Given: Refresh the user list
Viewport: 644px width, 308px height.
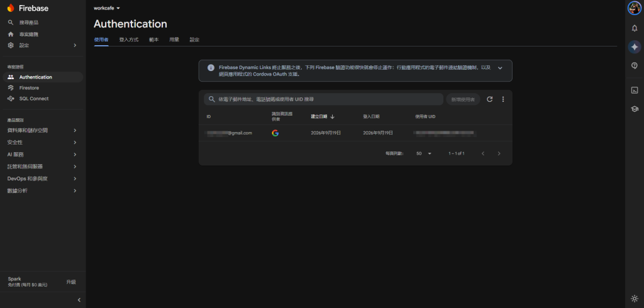Looking at the screenshot, I should click(489, 99).
